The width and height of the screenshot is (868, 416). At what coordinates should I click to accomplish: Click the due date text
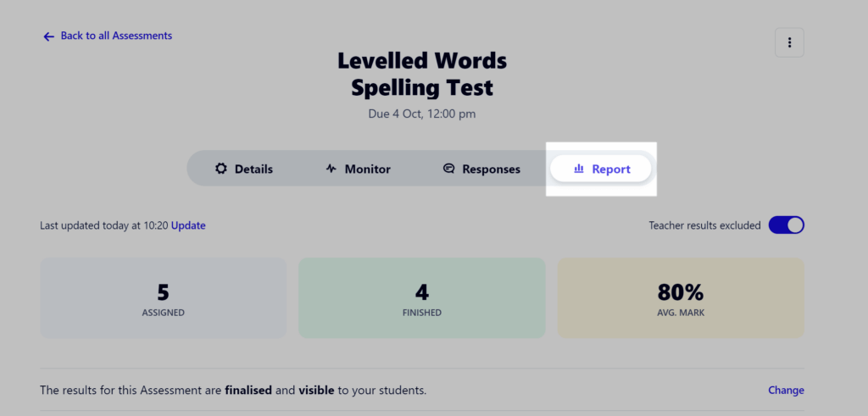422,114
